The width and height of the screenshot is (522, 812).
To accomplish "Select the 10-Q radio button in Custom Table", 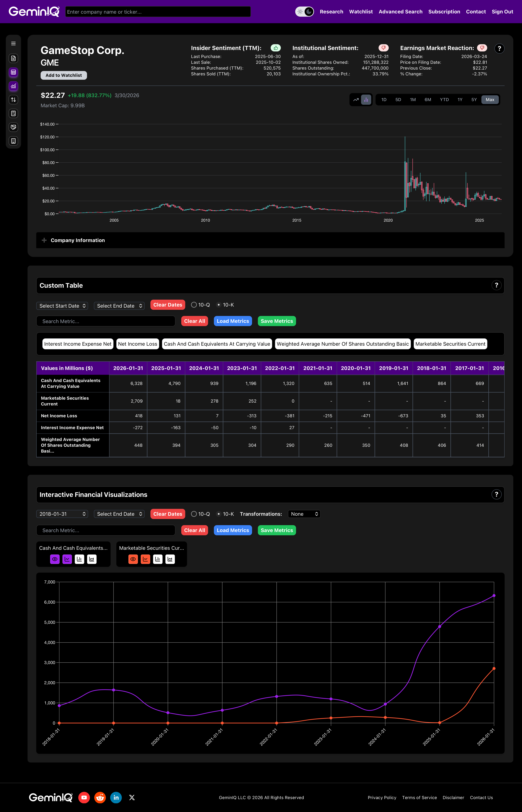I will click(x=194, y=304).
